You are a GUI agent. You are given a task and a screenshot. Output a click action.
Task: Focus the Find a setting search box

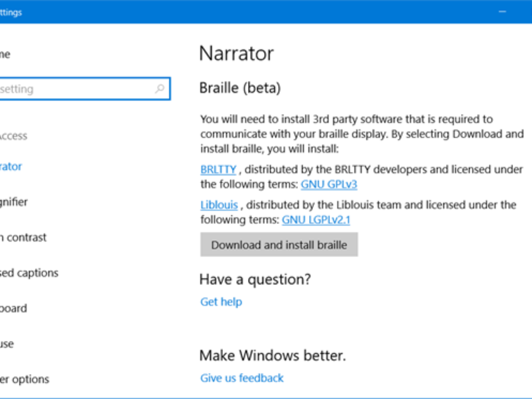point(84,89)
